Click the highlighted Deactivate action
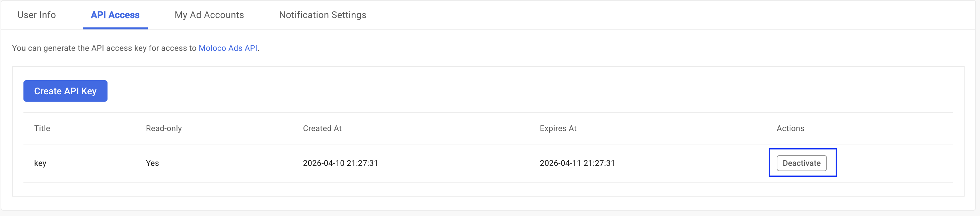Screen dimensions: 980x216 802,163
